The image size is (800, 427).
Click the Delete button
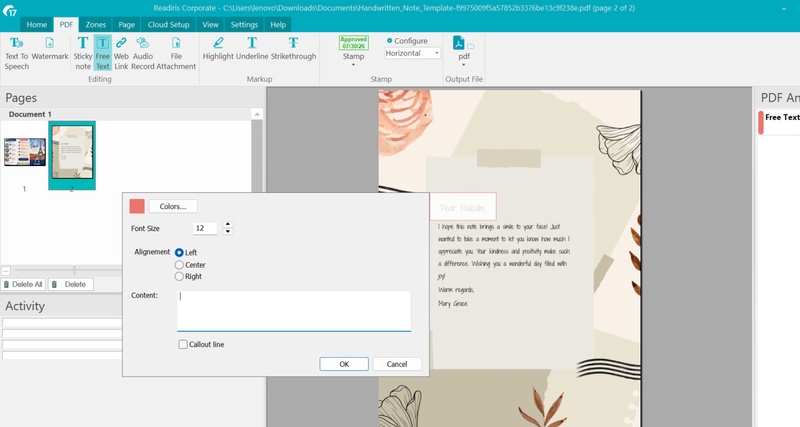(70, 284)
